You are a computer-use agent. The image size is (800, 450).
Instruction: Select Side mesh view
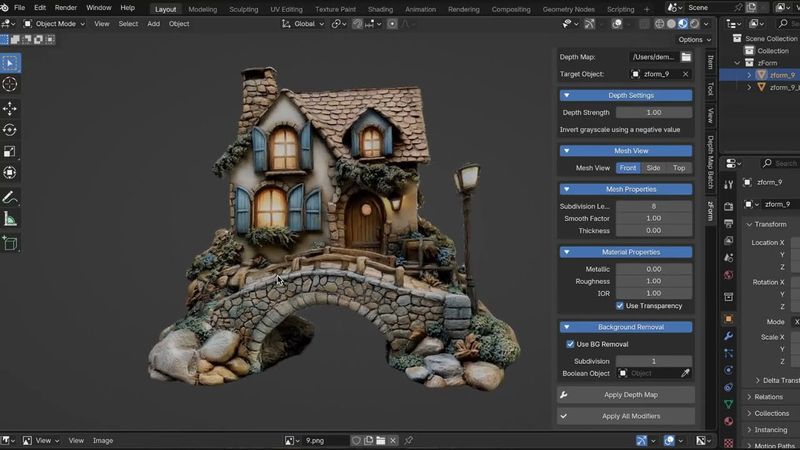click(x=653, y=168)
